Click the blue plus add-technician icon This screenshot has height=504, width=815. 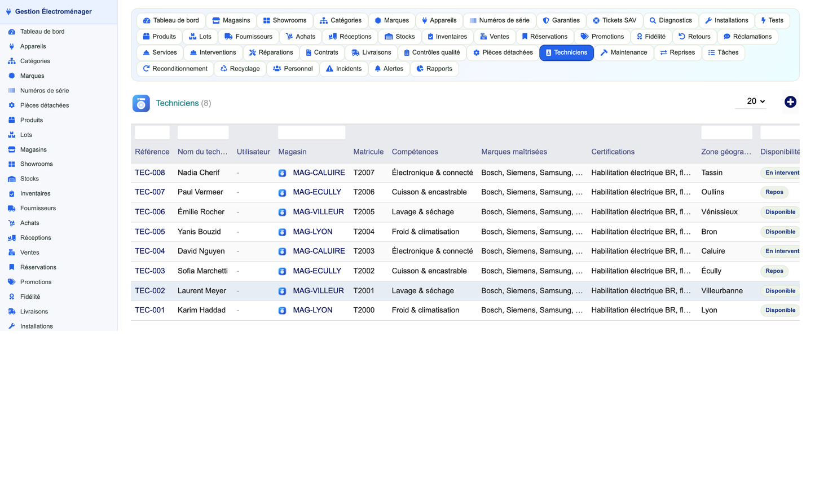[790, 102]
